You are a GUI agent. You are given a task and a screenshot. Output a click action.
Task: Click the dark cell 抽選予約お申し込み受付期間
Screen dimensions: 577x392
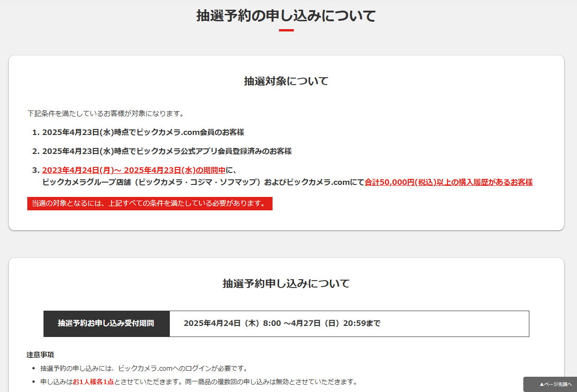coord(106,324)
